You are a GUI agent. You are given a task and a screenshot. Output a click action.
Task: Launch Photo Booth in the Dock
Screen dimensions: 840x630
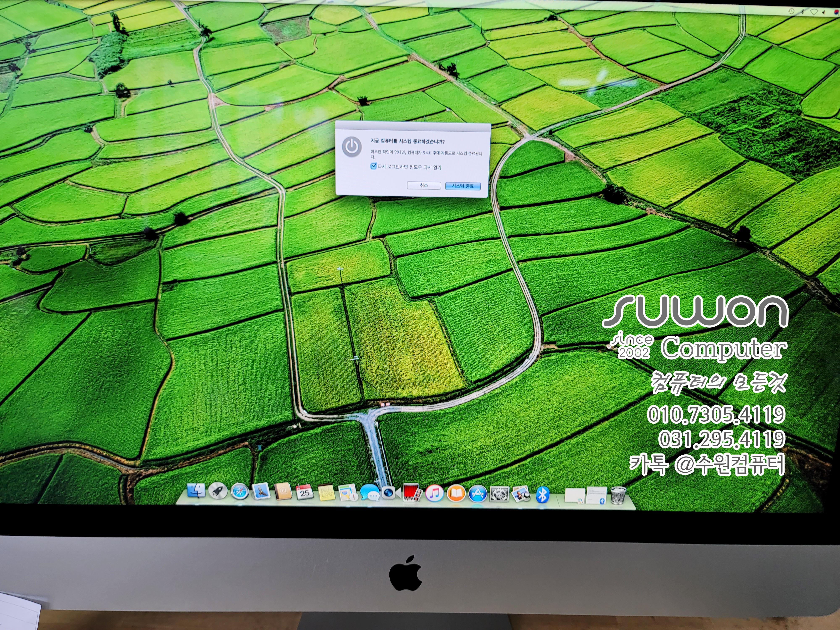click(x=412, y=493)
